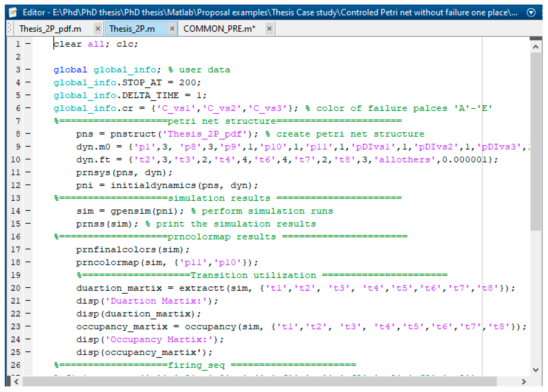Close the Thesis_2P_pdf.m tab
This screenshot has height=392, width=548.
point(98,29)
